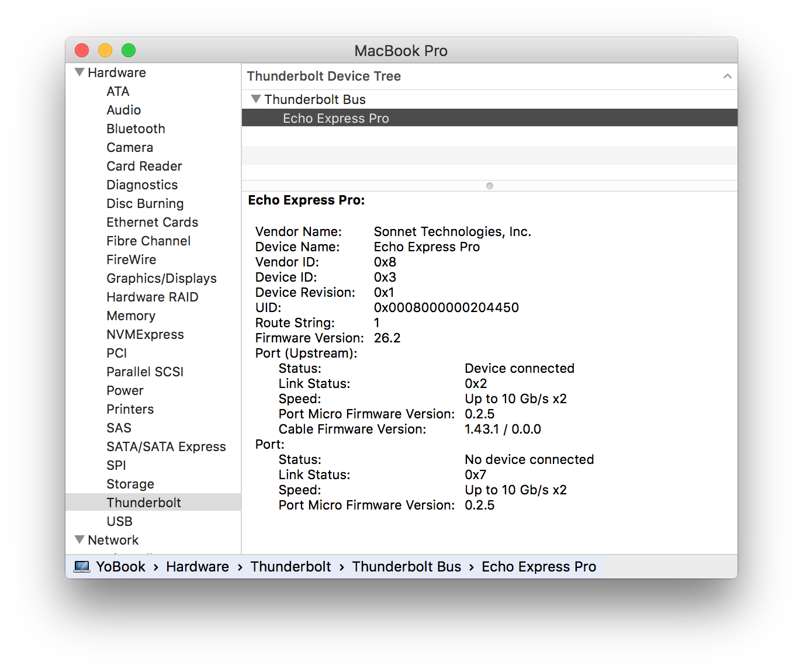Click the MacBook Pro window title

point(401,51)
